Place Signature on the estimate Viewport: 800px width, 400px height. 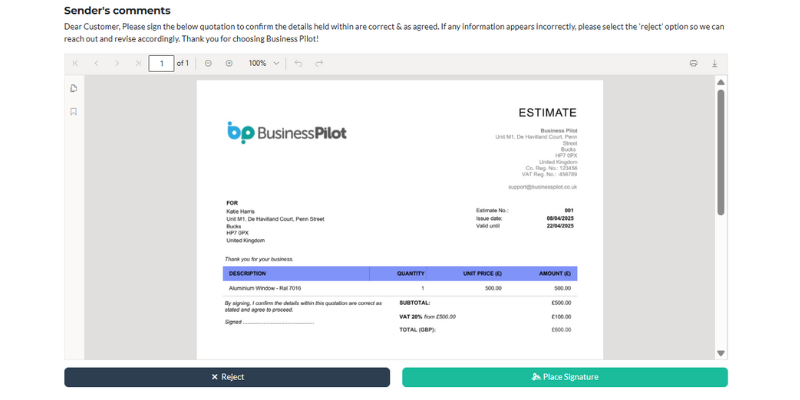click(x=565, y=377)
